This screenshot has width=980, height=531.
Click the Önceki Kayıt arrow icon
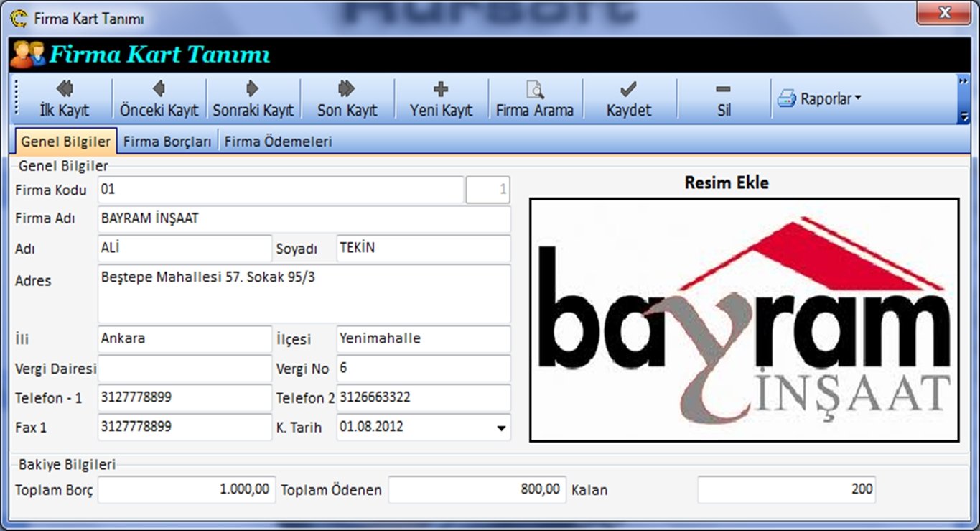pyautogui.click(x=159, y=89)
